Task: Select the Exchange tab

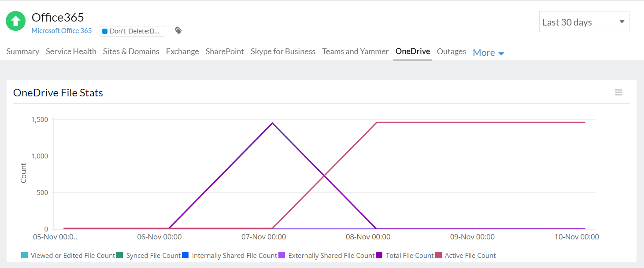Action: click(x=182, y=51)
